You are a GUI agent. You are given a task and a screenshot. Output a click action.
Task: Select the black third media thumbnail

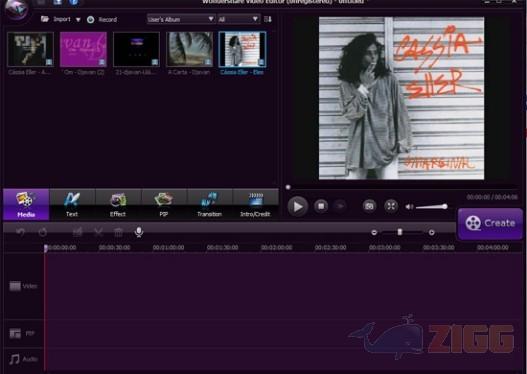(x=136, y=49)
